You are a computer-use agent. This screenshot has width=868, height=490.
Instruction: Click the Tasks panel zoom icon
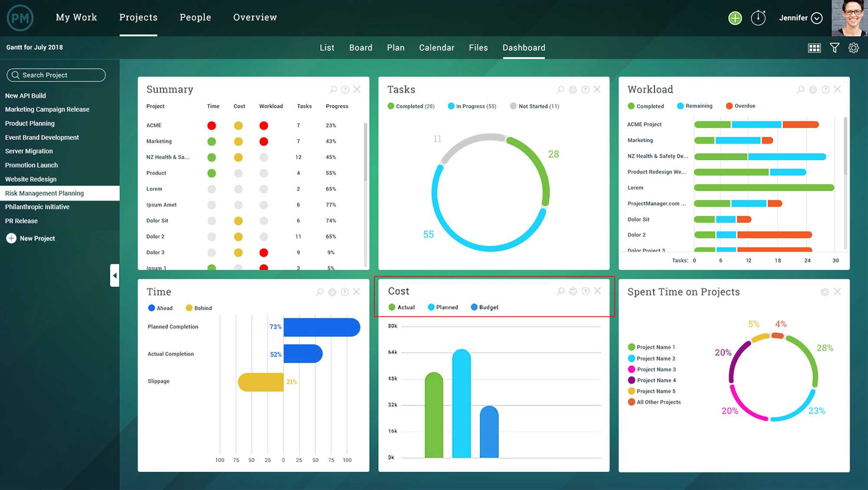(560, 89)
